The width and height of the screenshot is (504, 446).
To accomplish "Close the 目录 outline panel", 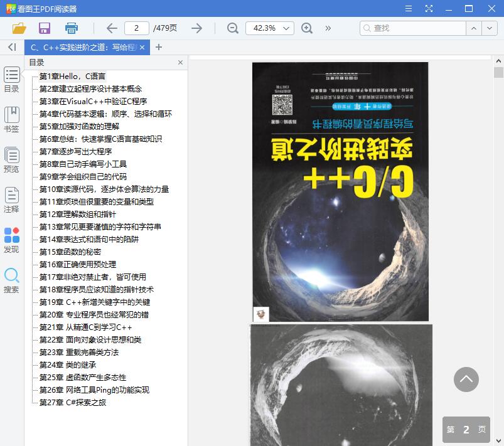I will [x=180, y=62].
